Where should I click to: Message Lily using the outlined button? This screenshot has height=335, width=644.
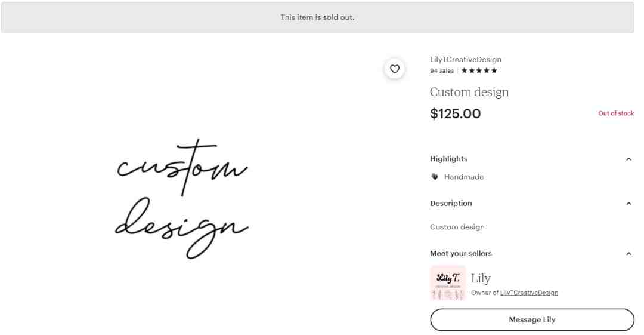532,320
